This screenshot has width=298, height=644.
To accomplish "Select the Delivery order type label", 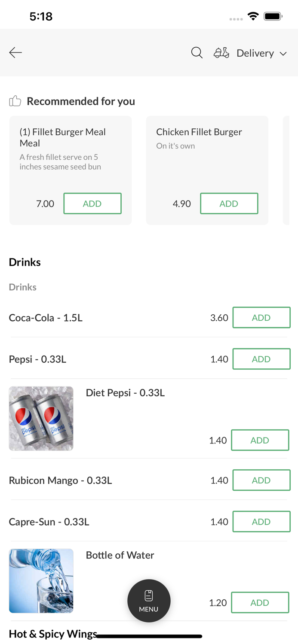I will [255, 53].
